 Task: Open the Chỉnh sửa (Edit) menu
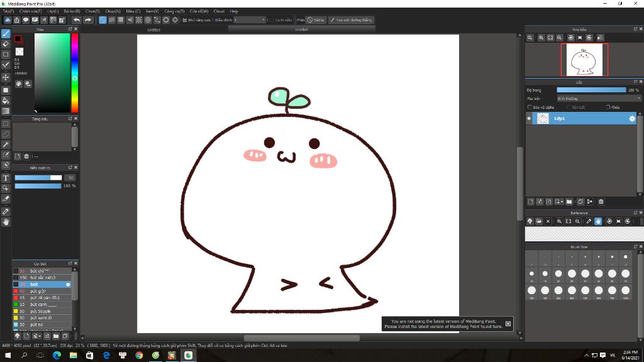[30, 11]
